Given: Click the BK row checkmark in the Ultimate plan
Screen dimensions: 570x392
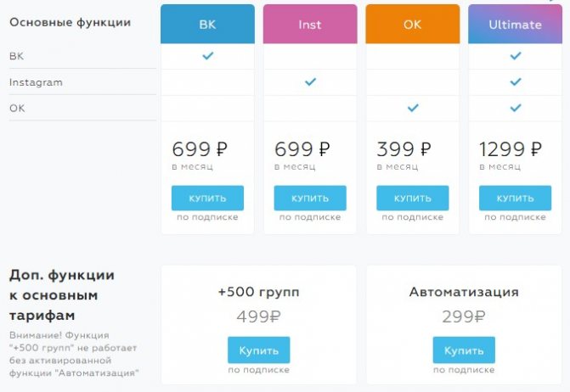Looking at the screenshot, I should 516,56.
